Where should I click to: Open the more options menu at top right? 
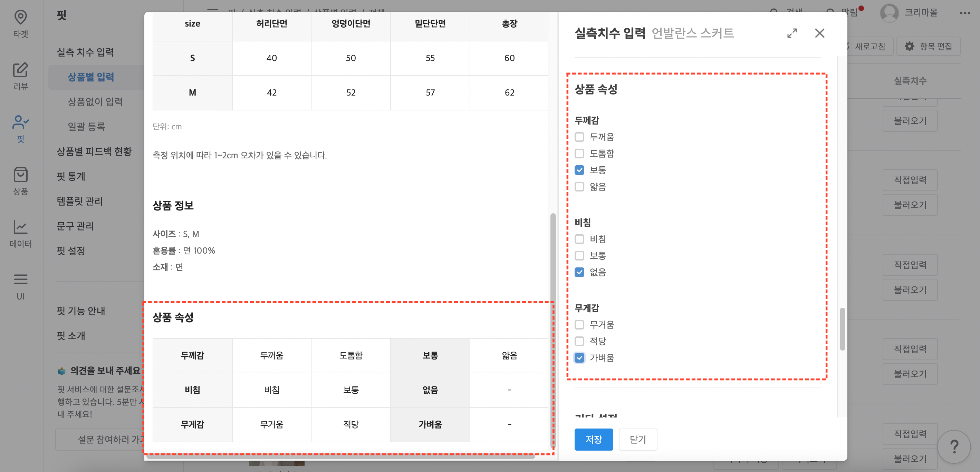point(965,12)
